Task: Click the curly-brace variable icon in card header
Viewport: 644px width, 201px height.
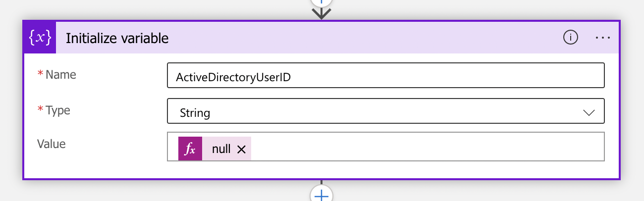Action: 40,38
